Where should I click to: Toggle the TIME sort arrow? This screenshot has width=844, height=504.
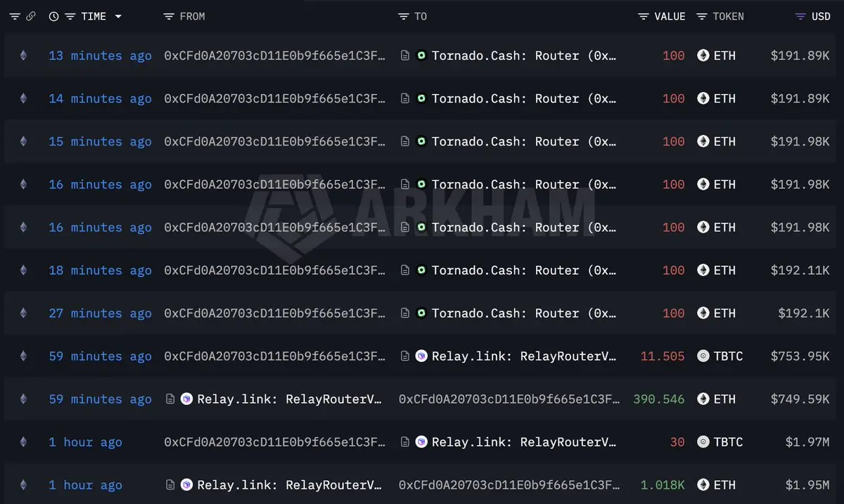click(117, 16)
